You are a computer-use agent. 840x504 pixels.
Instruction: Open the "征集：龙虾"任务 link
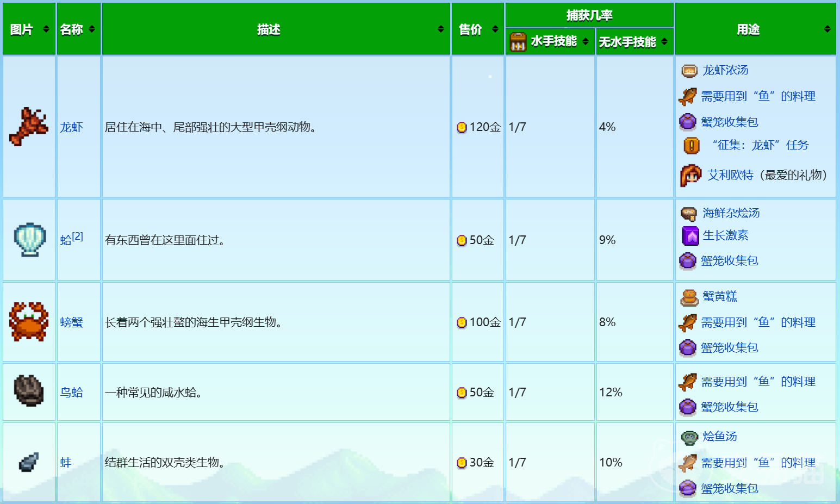pyautogui.click(x=760, y=145)
